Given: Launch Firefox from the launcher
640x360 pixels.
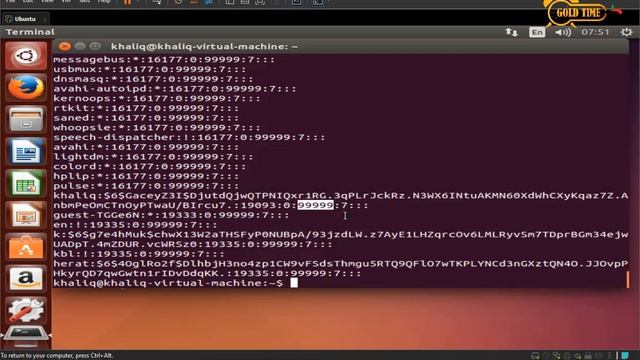Looking at the screenshot, I should (26, 87).
